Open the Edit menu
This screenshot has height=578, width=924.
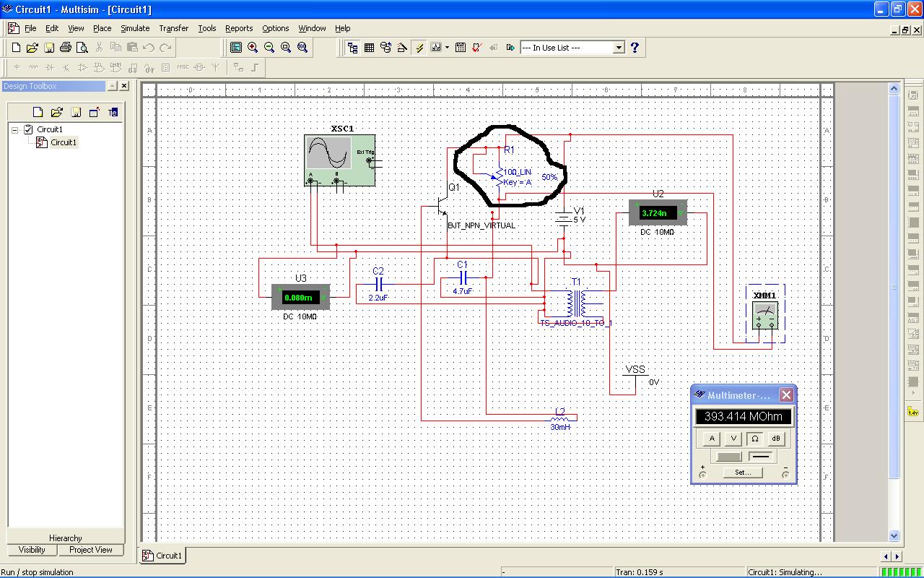pyautogui.click(x=52, y=28)
